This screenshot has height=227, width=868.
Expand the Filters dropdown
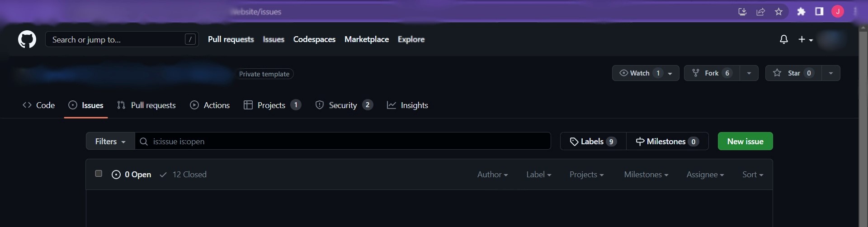110,141
